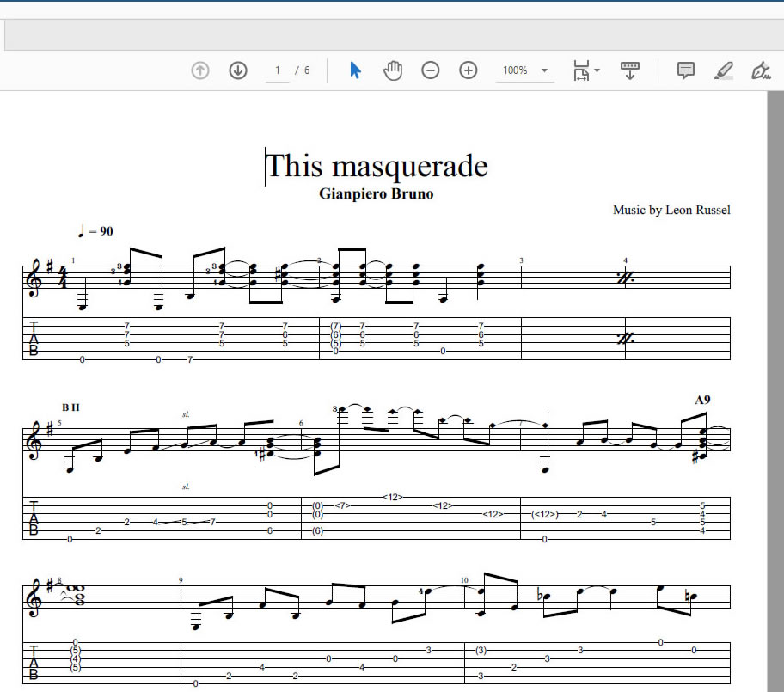Click the title 'This masquerade'

pyautogui.click(x=377, y=166)
